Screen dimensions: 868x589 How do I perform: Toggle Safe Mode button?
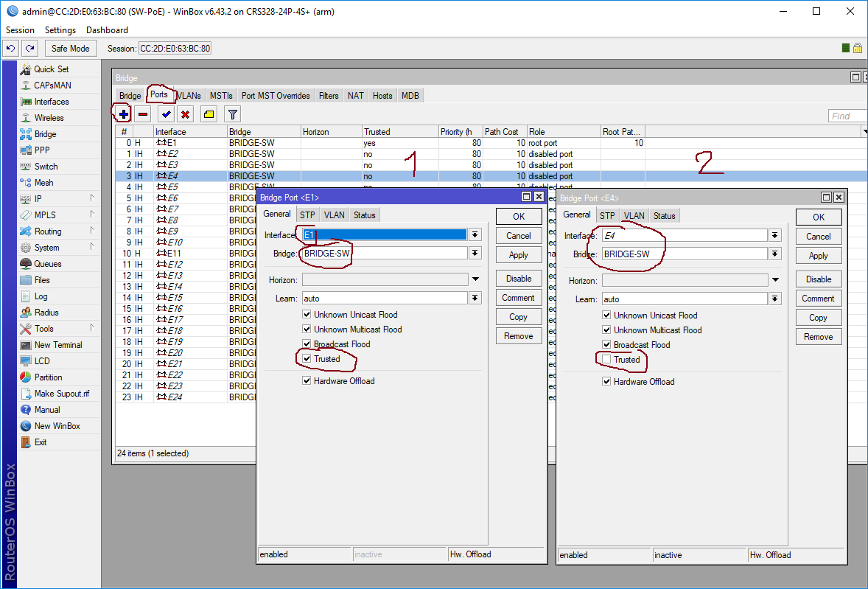pos(70,48)
